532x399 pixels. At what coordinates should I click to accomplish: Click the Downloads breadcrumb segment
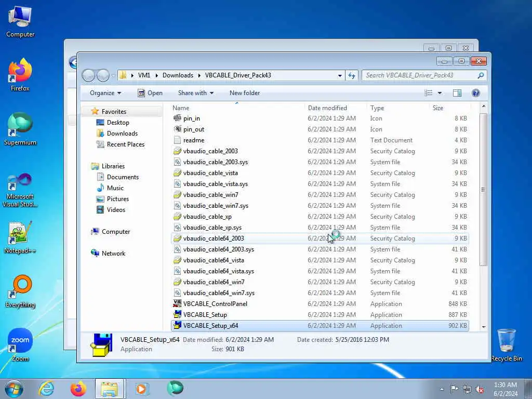[x=178, y=75]
